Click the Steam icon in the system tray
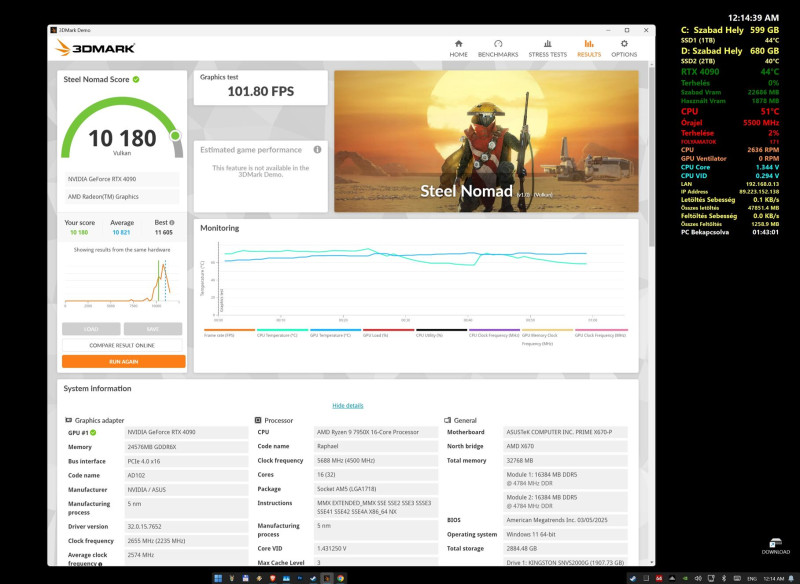The image size is (800, 584). [x=633, y=578]
